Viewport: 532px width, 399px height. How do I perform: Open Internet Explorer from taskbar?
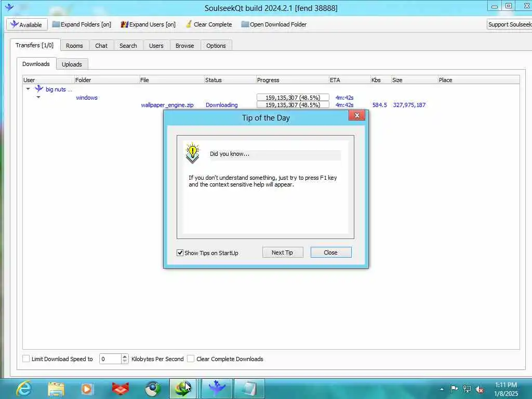pos(24,389)
